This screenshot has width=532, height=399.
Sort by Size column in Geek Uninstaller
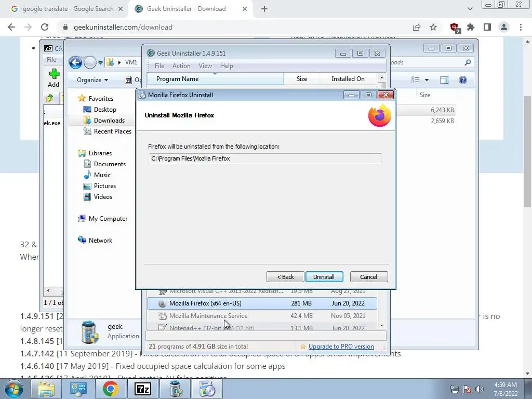point(302,79)
